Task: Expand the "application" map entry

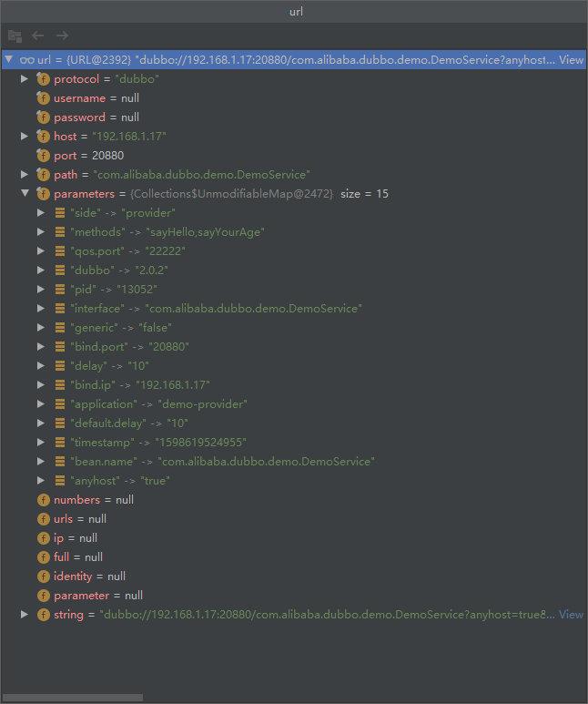Action: (41, 404)
